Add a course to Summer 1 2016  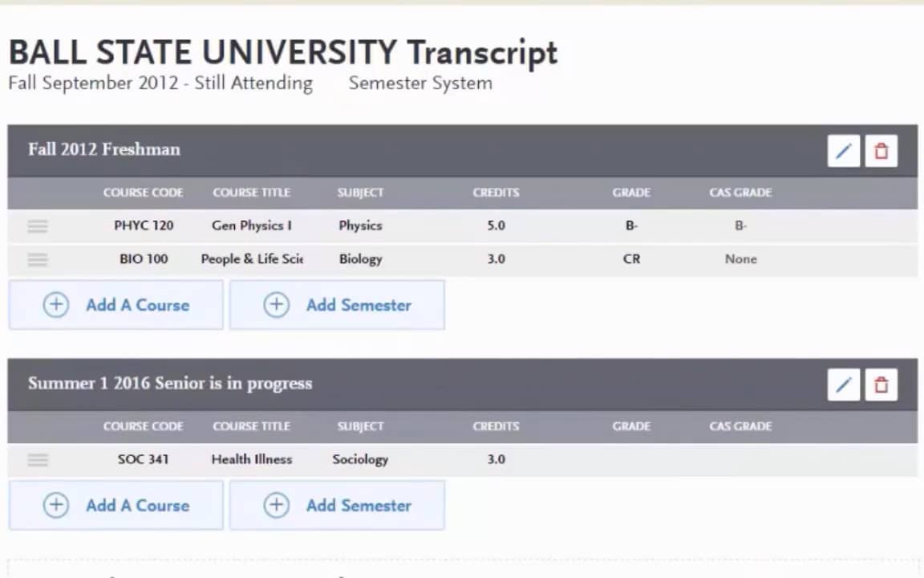116,506
